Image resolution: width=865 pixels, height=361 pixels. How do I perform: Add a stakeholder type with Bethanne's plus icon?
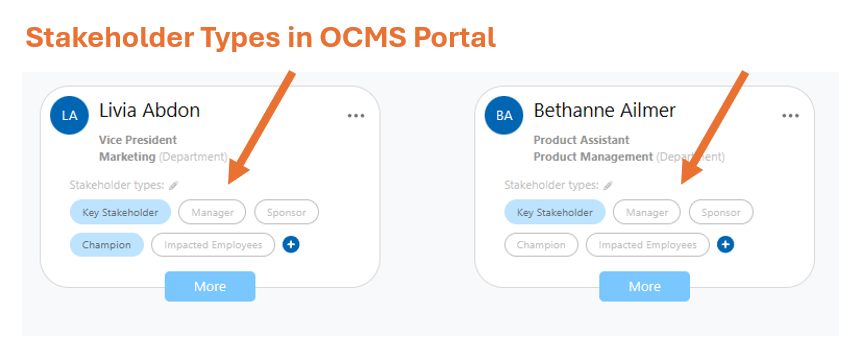click(x=725, y=245)
